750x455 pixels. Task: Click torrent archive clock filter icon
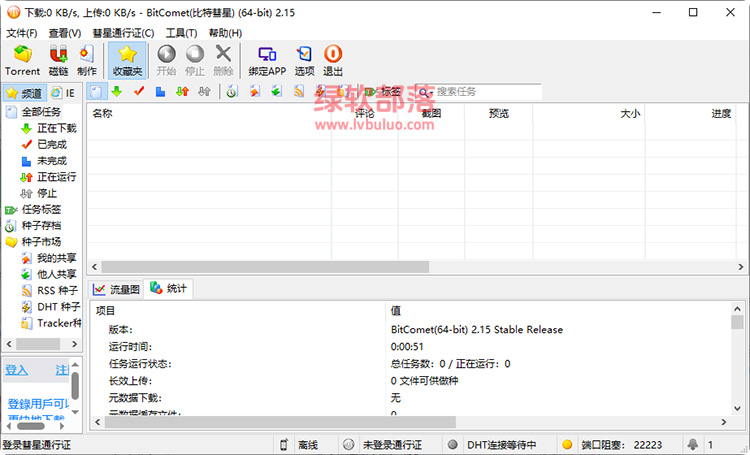point(232,91)
